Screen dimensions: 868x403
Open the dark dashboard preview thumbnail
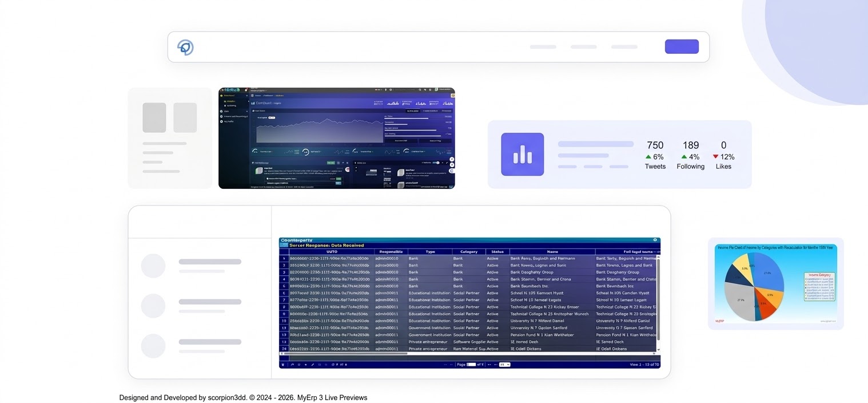tap(336, 138)
